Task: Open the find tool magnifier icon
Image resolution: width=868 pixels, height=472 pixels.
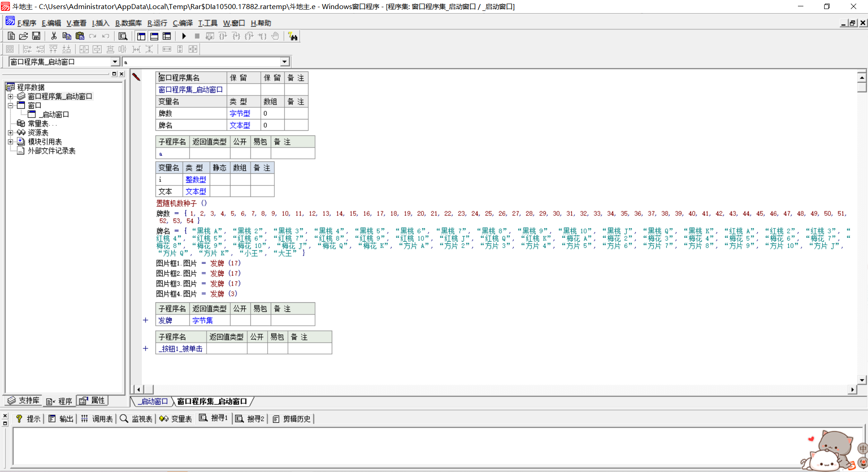Action: [x=123, y=36]
